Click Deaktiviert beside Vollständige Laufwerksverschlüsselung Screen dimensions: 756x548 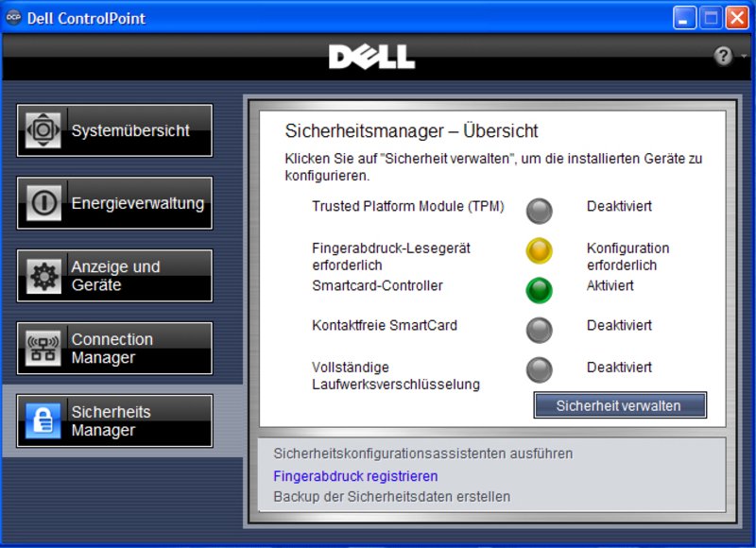[619, 368]
